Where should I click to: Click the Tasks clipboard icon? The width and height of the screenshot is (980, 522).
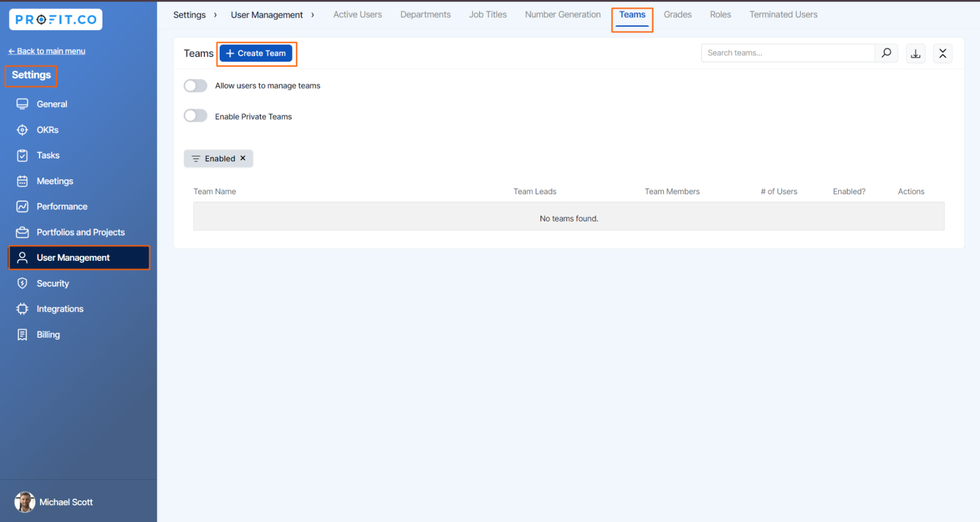(22, 155)
